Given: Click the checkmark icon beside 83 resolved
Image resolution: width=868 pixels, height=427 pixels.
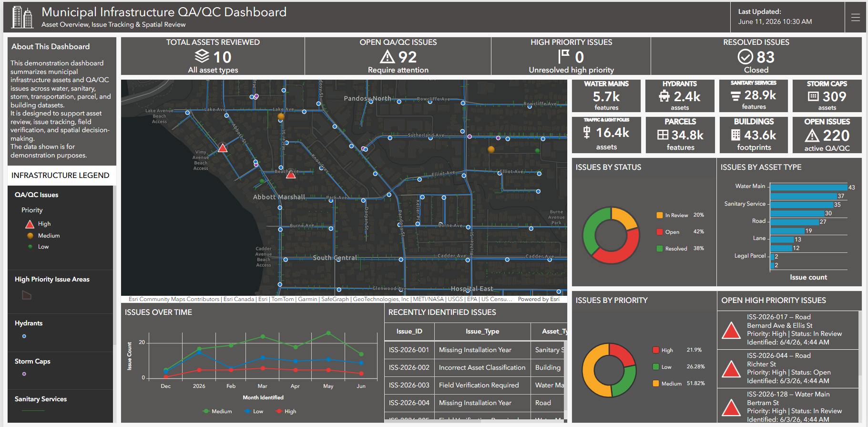Looking at the screenshot, I should point(745,57).
